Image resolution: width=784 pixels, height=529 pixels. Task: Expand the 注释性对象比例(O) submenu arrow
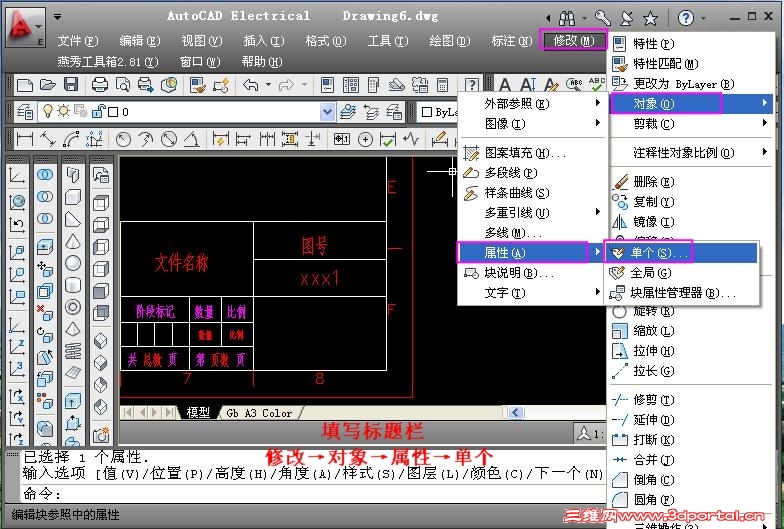pyautogui.click(x=765, y=152)
